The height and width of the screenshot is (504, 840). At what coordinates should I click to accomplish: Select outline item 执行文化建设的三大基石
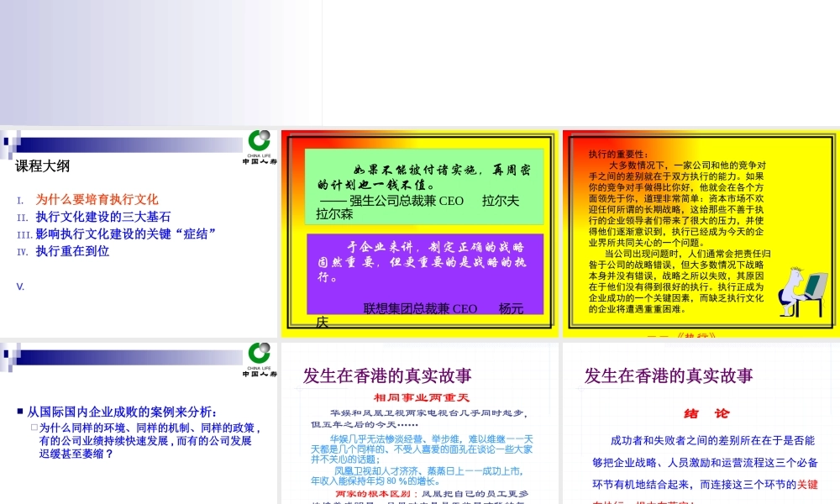(x=102, y=217)
